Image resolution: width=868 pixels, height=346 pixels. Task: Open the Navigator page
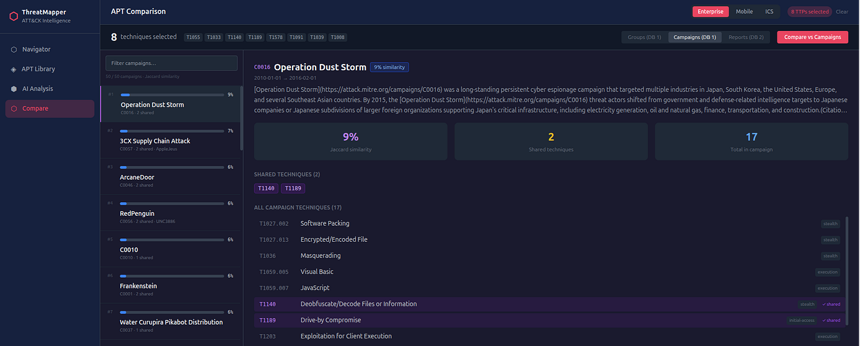(x=50, y=50)
